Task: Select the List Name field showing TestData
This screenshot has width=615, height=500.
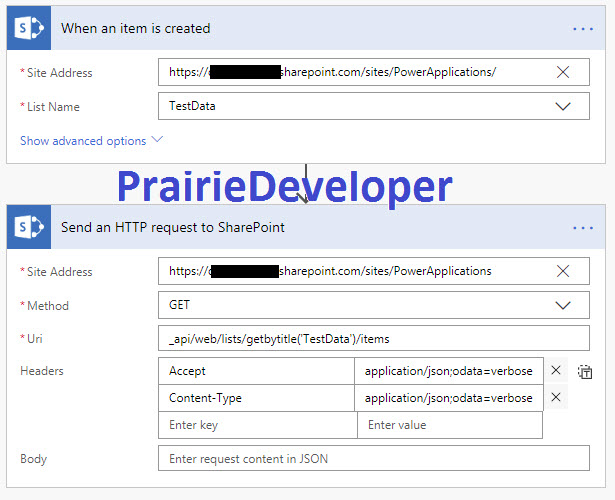Action: [x=374, y=106]
